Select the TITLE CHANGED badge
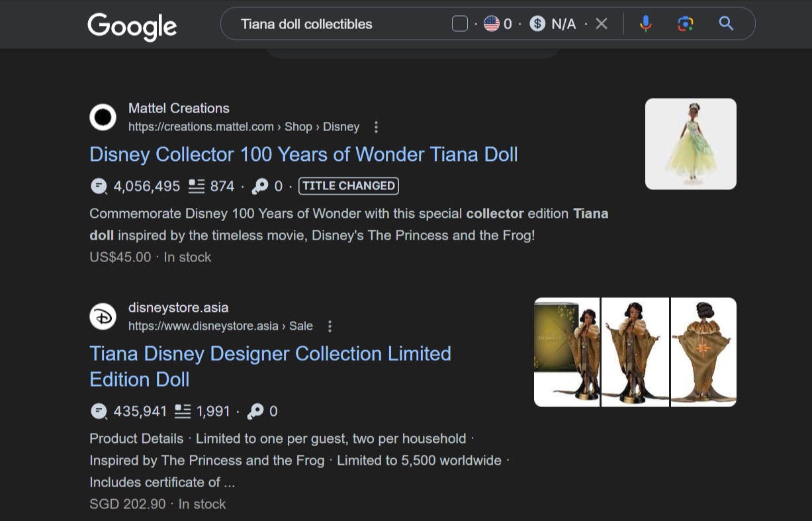Screen dimensions: 812x521 coord(349,186)
